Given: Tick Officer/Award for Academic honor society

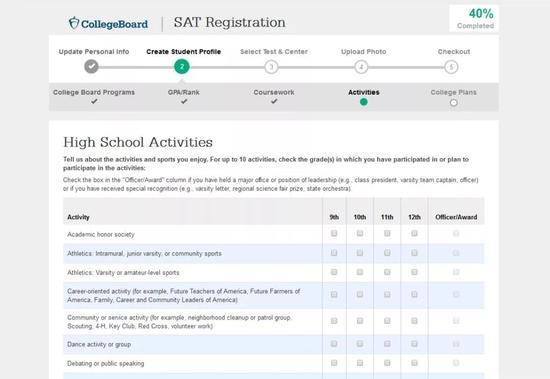Looking at the screenshot, I should pos(456,233).
